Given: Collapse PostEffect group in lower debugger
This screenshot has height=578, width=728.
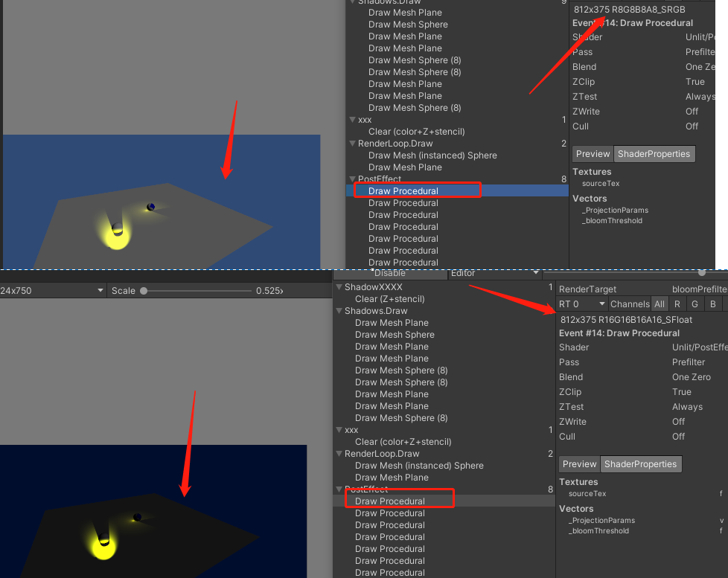Looking at the screenshot, I should (x=339, y=489).
